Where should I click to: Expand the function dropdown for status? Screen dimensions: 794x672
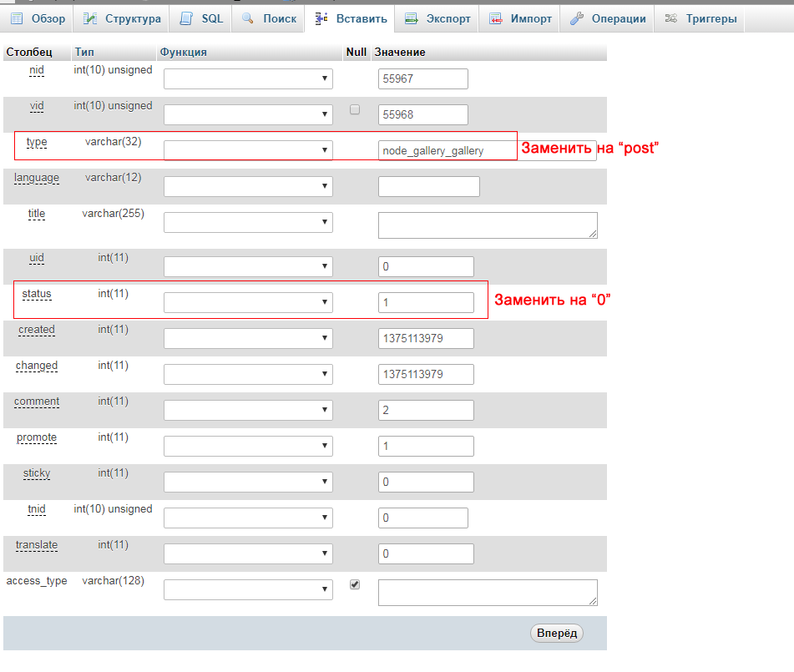tap(248, 302)
